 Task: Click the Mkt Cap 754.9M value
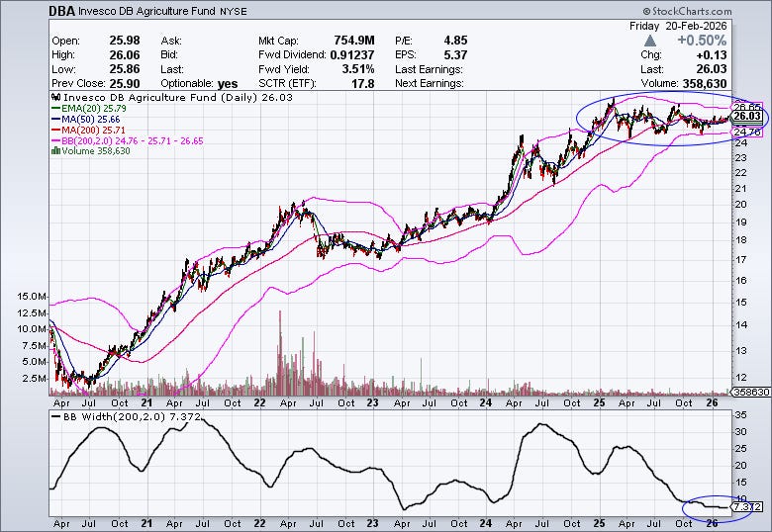tap(354, 41)
